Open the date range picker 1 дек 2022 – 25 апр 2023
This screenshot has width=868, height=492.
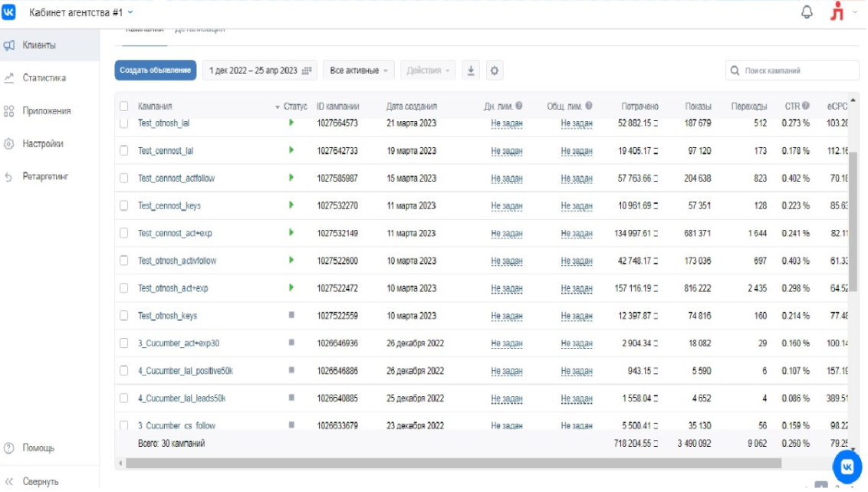click(x=260, y=71)
